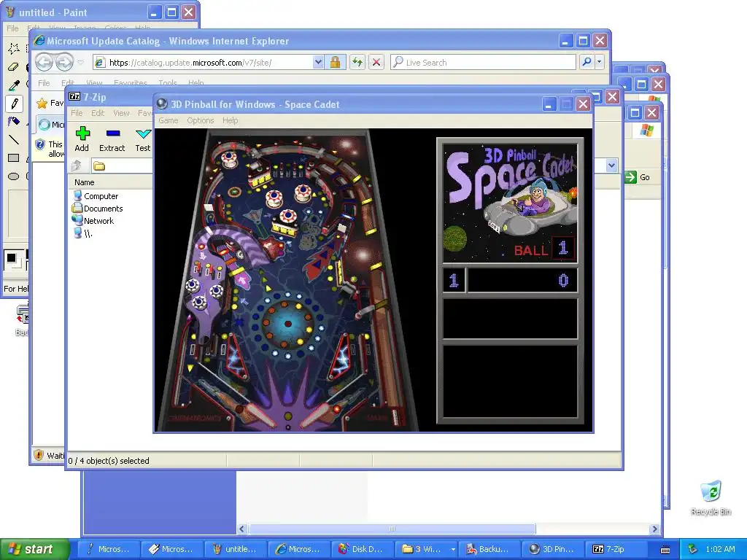This screenshot has width=747, height=560.
Task: Select Computer in the 7-Zip list
Action: pos(96,195)
